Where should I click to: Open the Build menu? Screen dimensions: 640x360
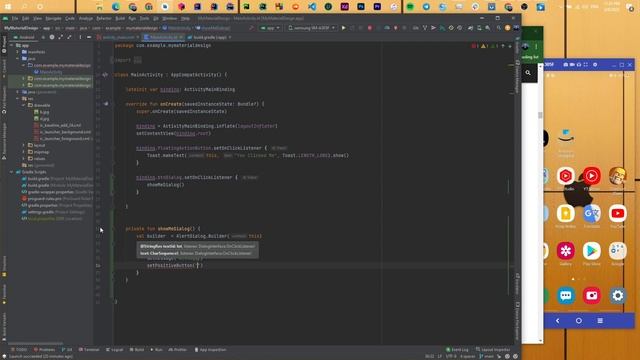click(x=120, y=18)
